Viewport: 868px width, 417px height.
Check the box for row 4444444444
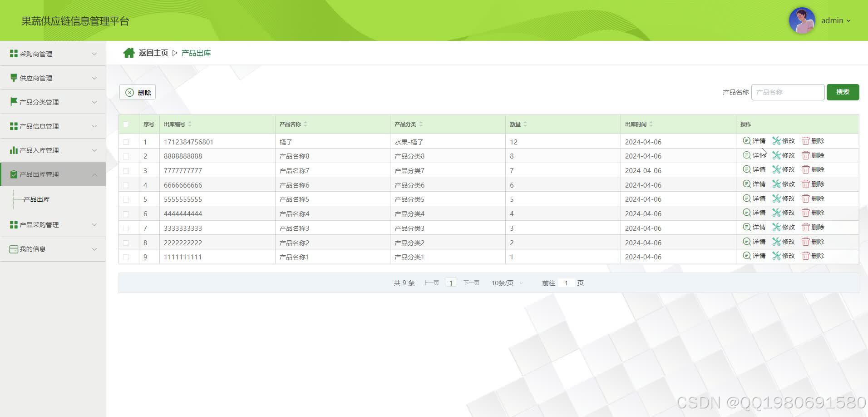tap(126, 214)
